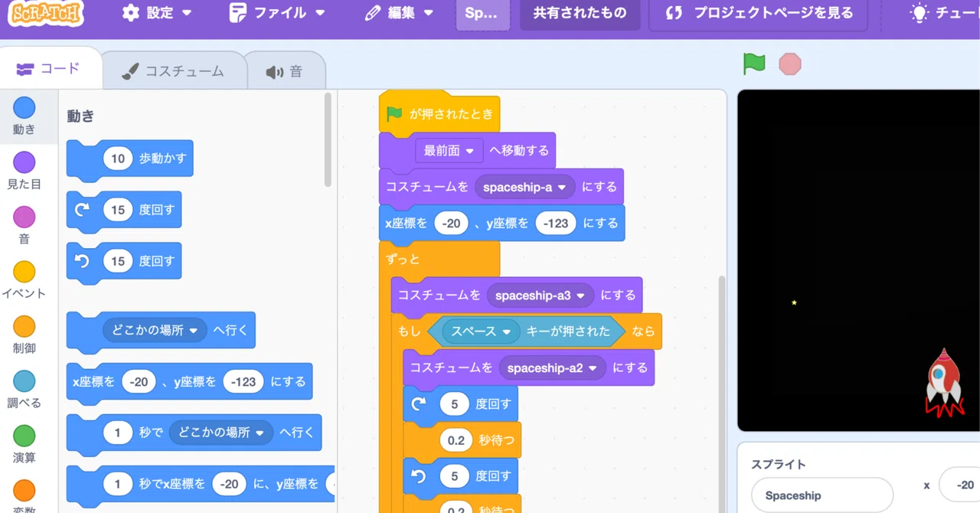Click the 設定 gear icon
The image size is (980, 513).
131,13
